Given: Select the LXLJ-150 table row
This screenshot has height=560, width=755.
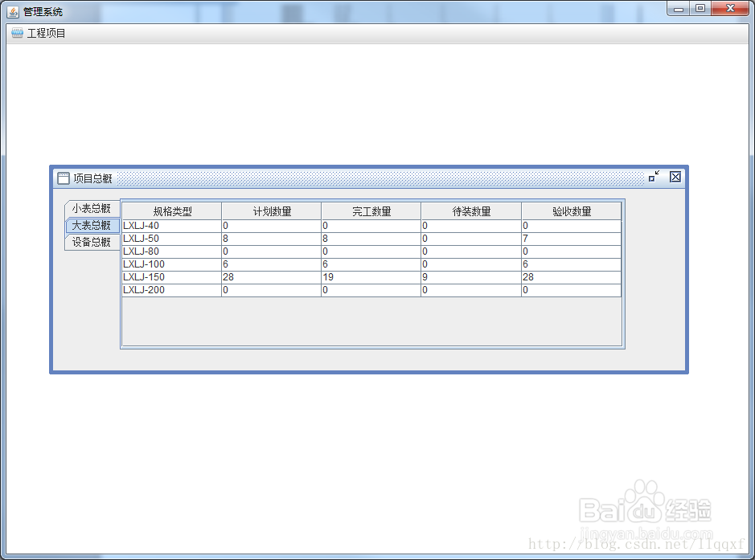Looking at the screenshot, I should pyautogui.click(x=171, y=277).
